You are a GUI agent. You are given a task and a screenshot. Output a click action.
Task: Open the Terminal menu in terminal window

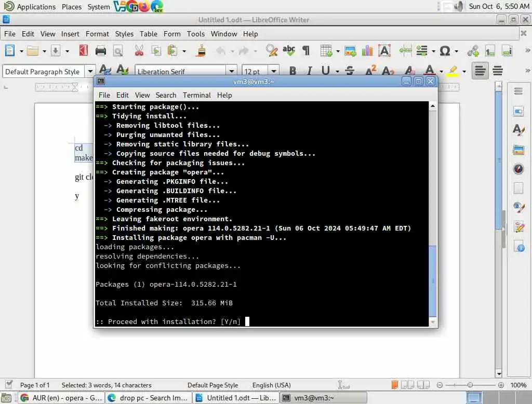[196, 96]
